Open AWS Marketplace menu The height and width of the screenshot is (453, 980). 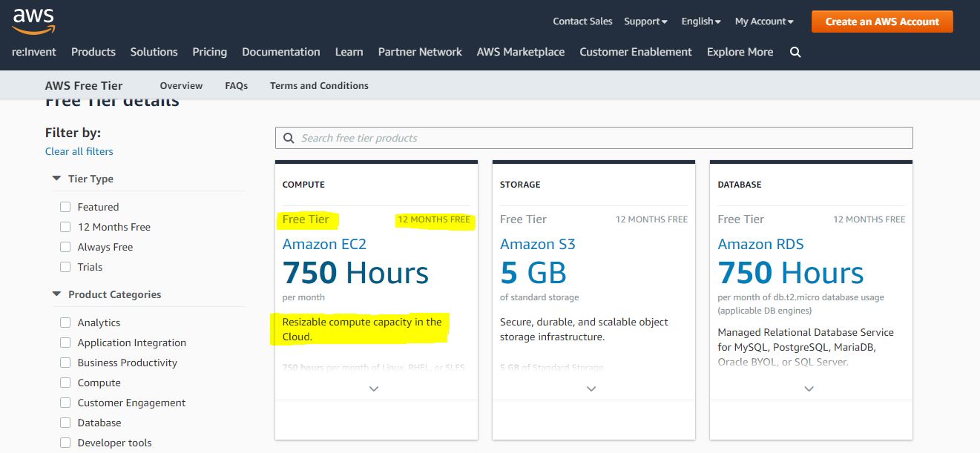coord(521,52)
